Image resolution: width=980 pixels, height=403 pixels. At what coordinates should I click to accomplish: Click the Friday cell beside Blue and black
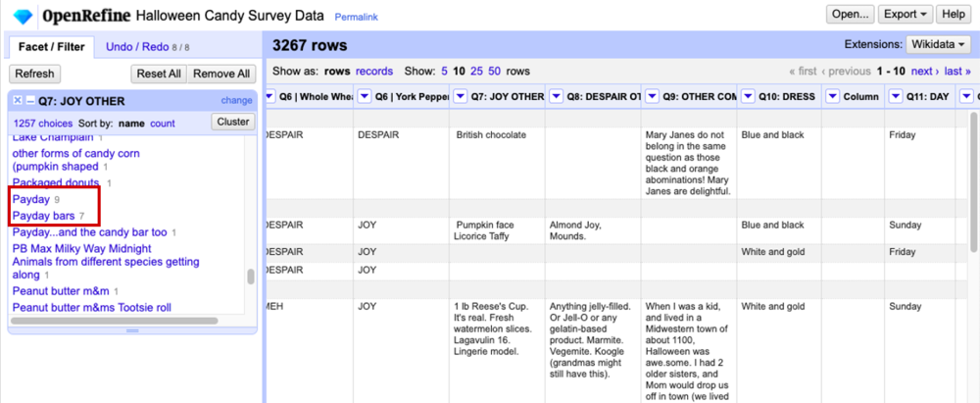point(919,164)
